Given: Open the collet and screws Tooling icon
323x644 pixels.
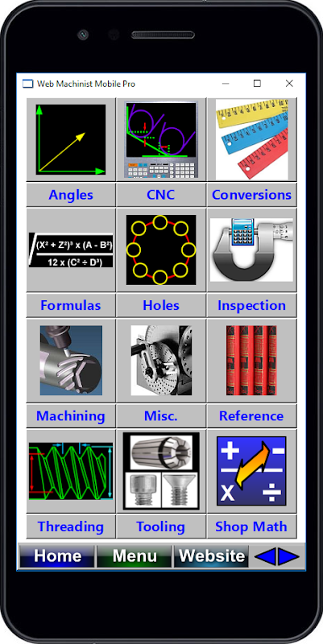Looking at the screenshot, I should pyautogui.click(x=161, y=471).
